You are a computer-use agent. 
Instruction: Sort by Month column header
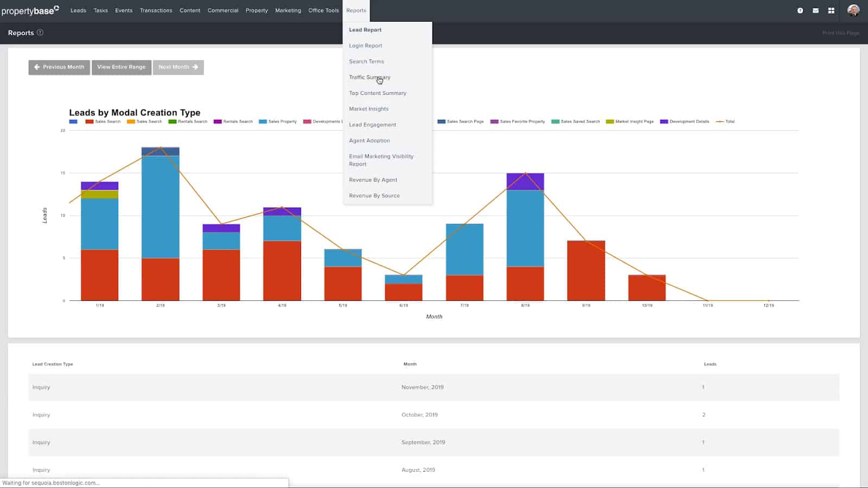[x=410, y=364]
